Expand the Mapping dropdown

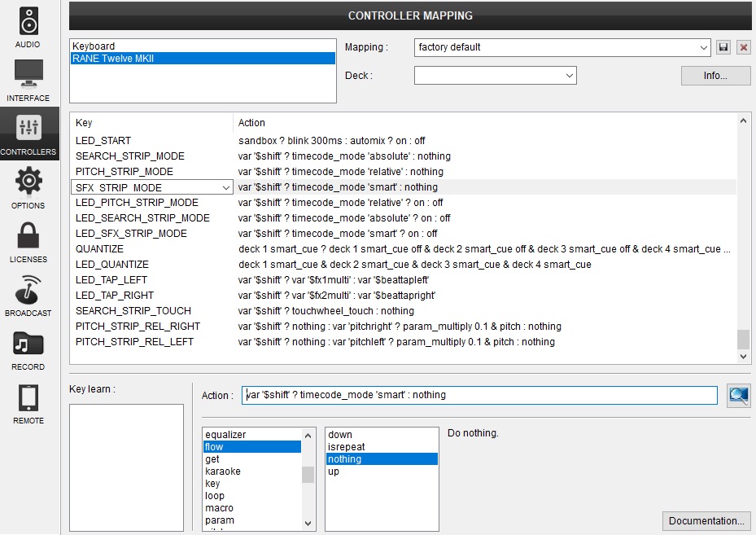click(x=704, y=47)
